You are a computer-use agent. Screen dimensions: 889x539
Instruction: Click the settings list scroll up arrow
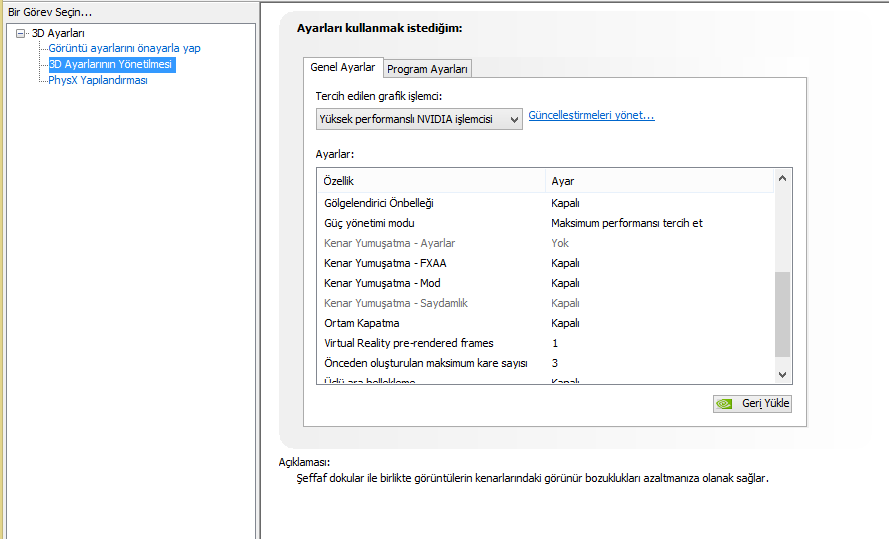(782, 179)
